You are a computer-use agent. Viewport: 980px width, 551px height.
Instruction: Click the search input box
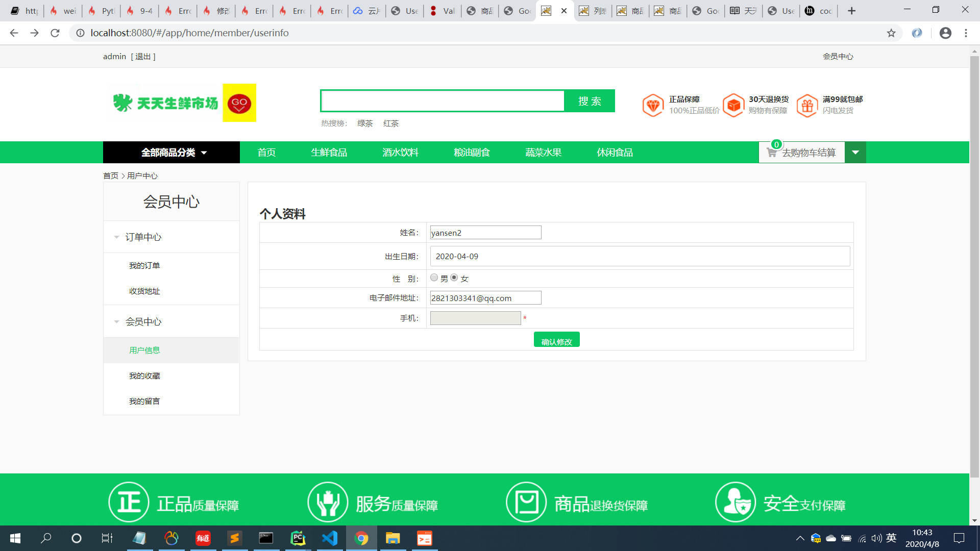(x=443, y=101)
